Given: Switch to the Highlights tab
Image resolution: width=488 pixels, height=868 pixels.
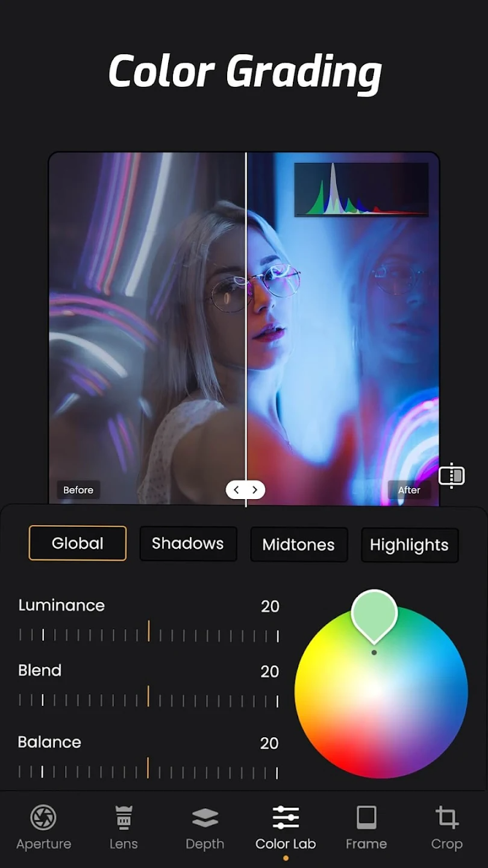Looking at the screenshot, I should pyautogui.click(x=410, y=546).
